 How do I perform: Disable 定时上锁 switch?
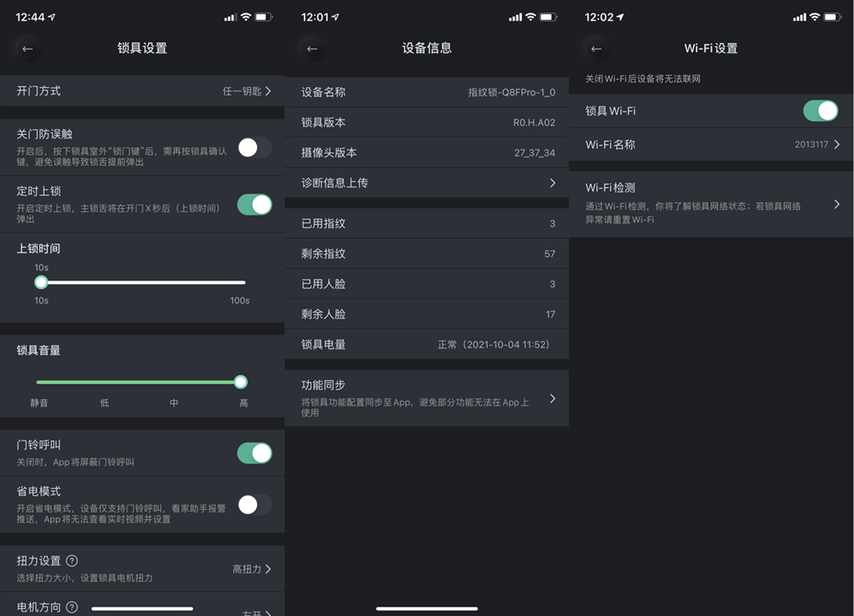click(x=255, y=205)
